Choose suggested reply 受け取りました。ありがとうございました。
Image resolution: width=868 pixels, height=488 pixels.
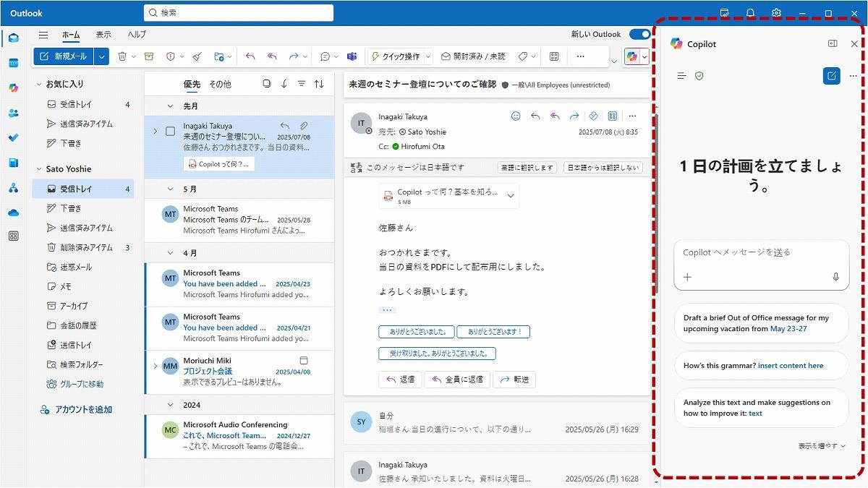[x=437, y=354]
